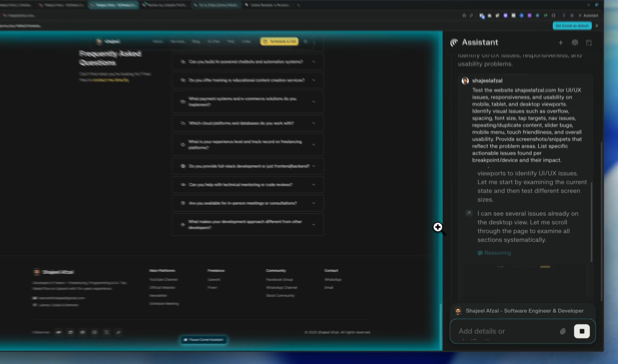This screenshot has height=364, width=618.
Task: Expand 'Do you offer training' FAQ question
Action: 248,80
